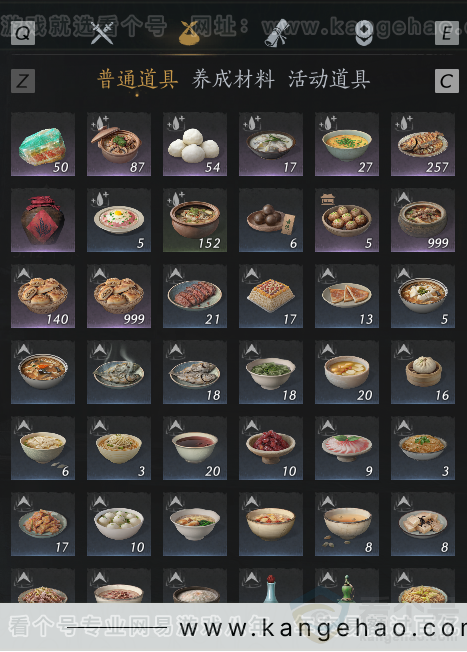
Task: Select the white rice balls bowl with 10
Action: point(119,524)
